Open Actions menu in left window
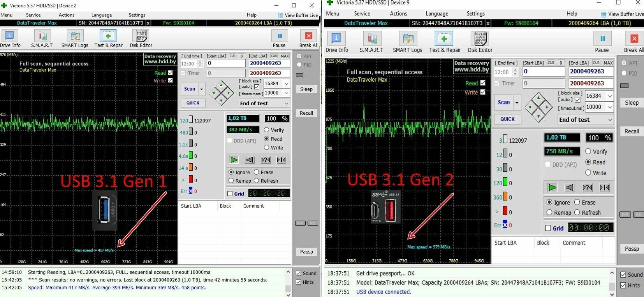 [x=67, y=15]
